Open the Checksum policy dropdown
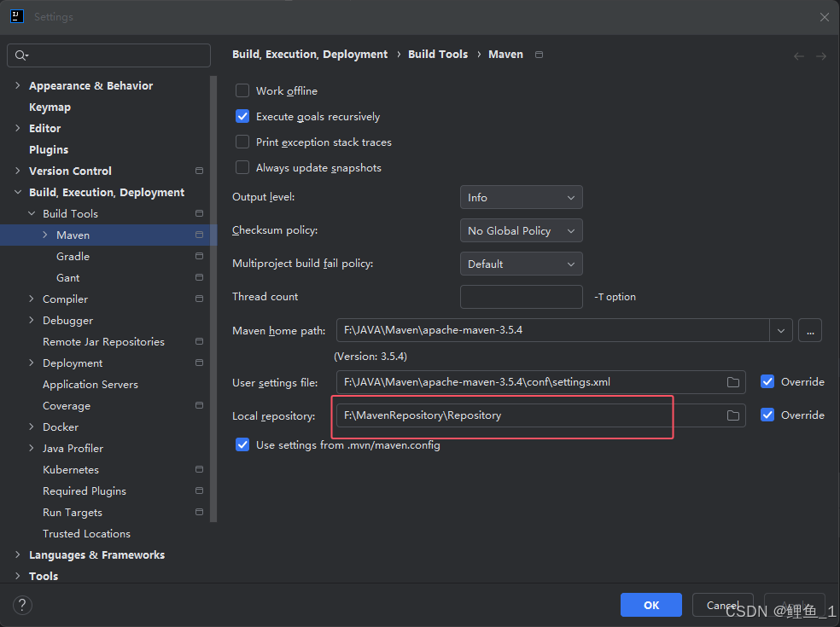The image size is (840, 627). click(x=522, y=231)
